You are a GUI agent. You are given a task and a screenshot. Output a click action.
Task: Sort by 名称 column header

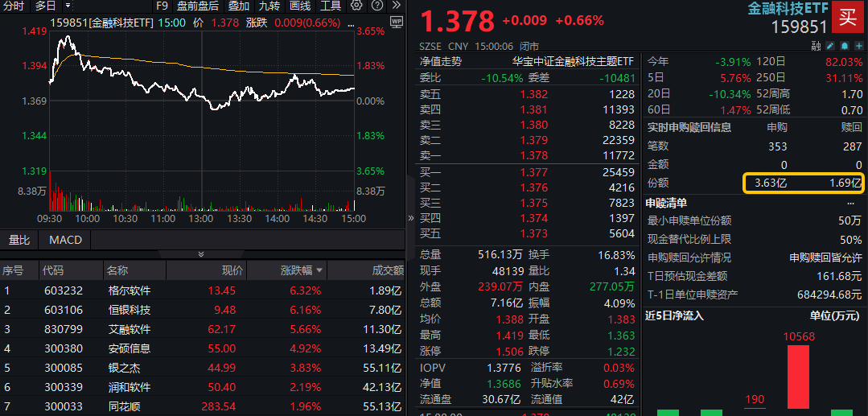point(117,271)
